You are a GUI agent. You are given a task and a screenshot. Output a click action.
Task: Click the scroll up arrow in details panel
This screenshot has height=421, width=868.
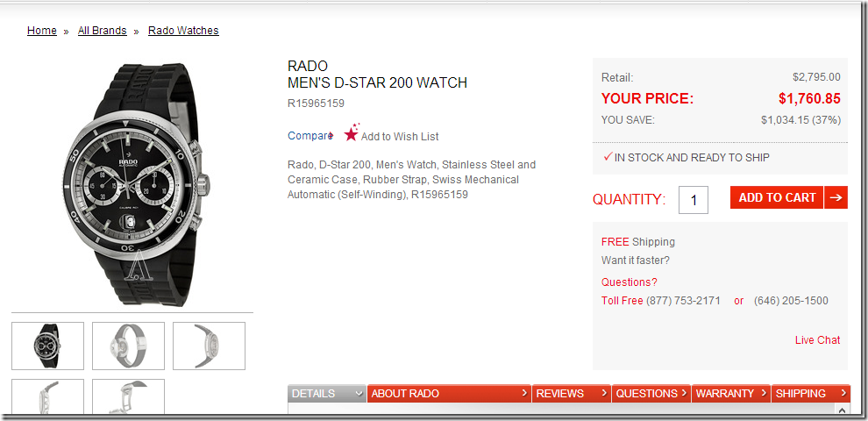pos(842,410)
